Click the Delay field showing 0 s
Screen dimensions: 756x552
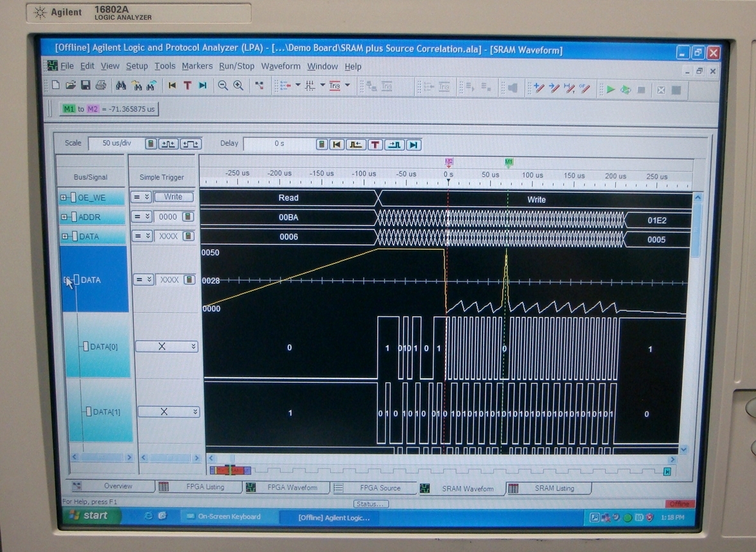pos(279,144)
